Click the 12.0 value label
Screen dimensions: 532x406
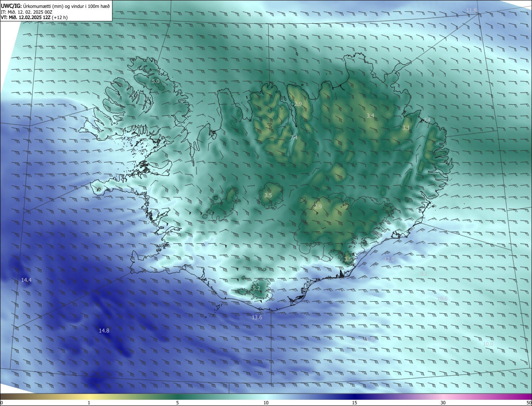tap(389, 259)
